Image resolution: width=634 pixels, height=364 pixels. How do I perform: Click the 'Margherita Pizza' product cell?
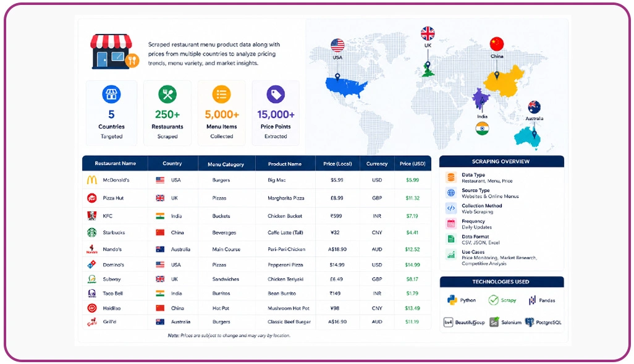click(x=286, y=198)
